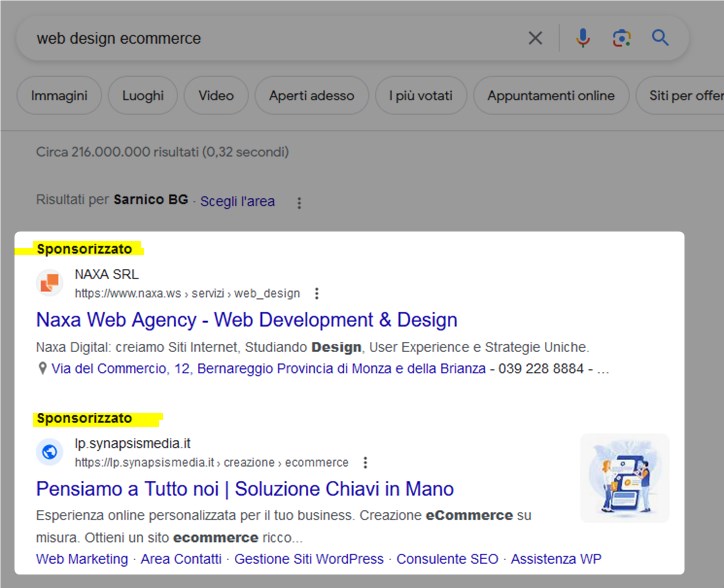Open the Web Marketing sitelink

82,559
